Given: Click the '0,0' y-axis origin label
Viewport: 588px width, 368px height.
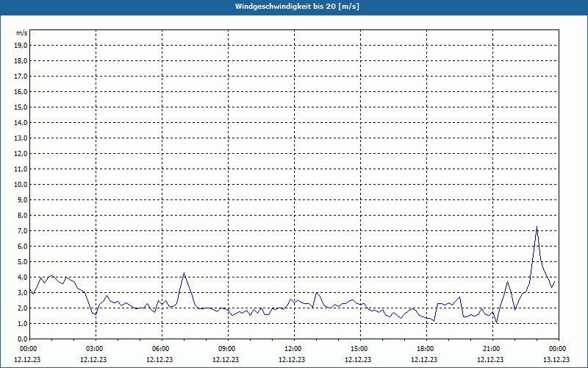Looking at the screenshot, I should [x=22, y=339].
